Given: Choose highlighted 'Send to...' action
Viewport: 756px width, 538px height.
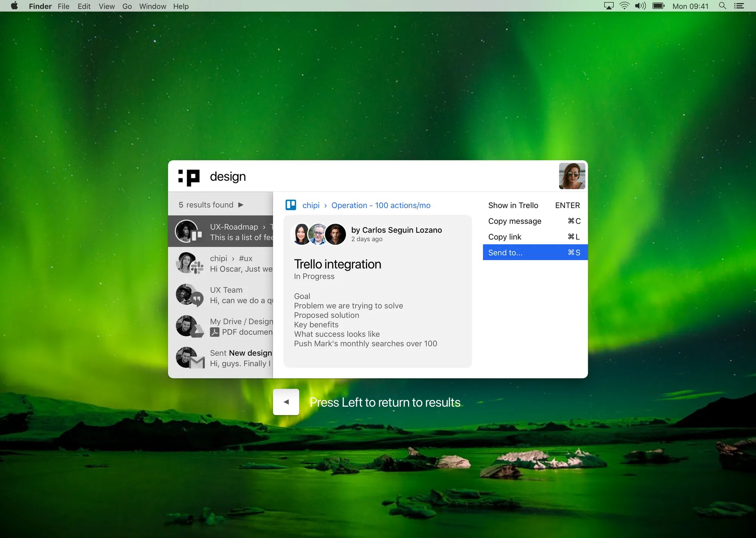Looking at the screenshot, I should coord(535,252).
